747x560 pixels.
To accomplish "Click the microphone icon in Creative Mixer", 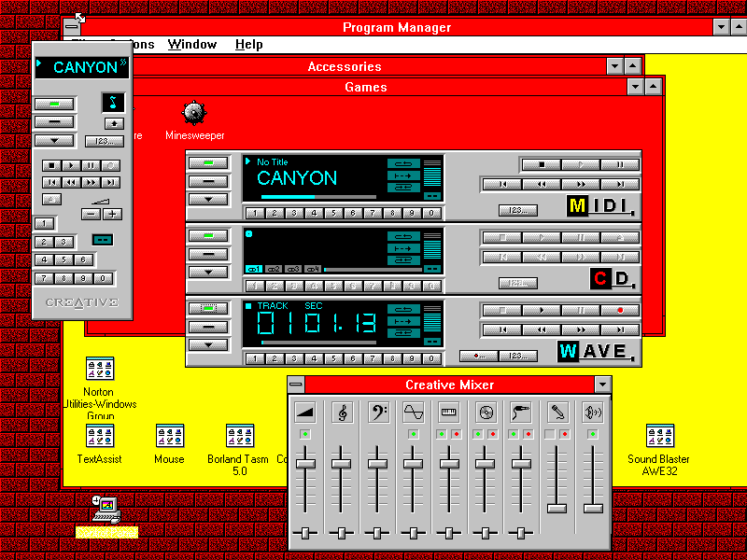I will point(557,413).
